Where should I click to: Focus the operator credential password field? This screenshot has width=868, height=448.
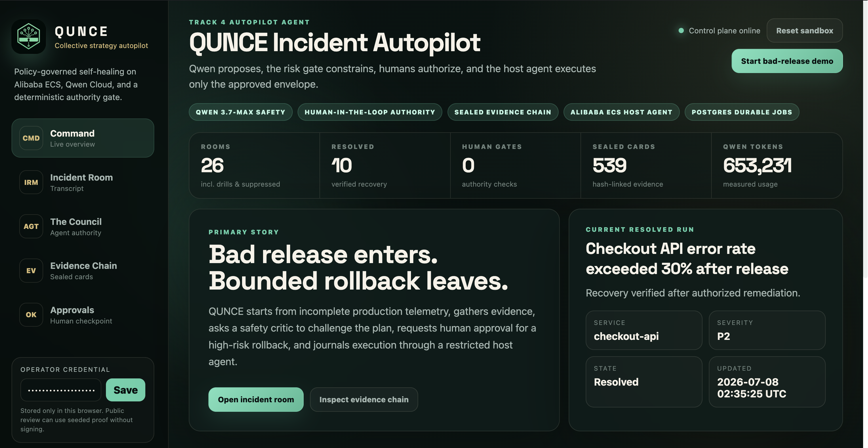61,390
